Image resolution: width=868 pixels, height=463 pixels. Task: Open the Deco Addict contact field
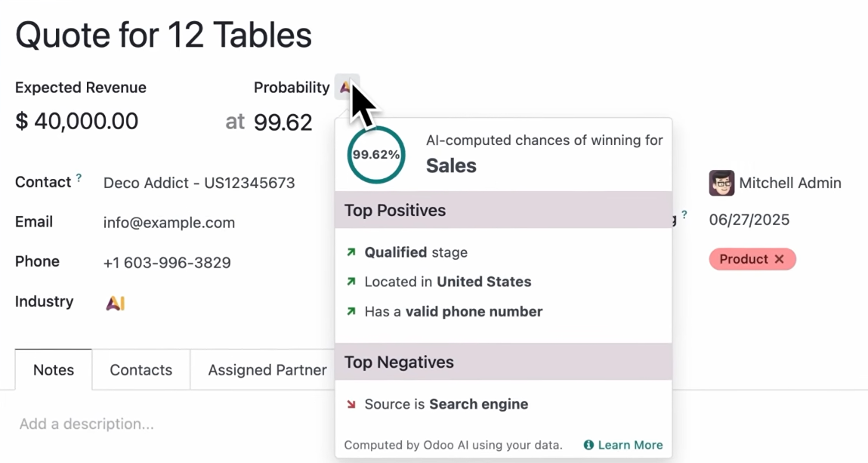tap(199, 183)
